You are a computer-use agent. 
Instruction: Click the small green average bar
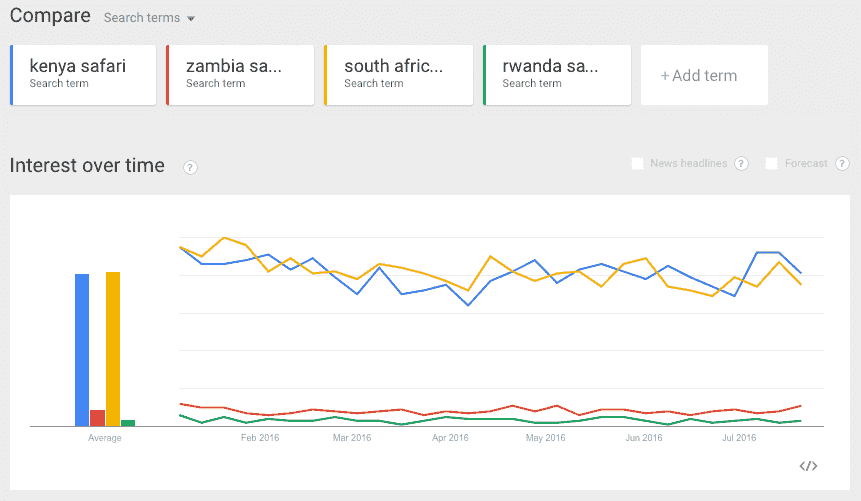(128, 423)
